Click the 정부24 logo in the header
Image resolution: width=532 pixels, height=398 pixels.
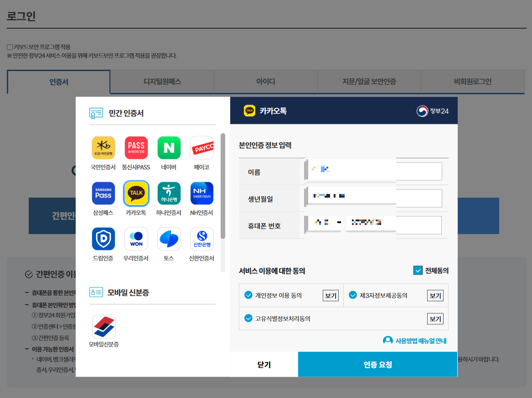point(433,111)
